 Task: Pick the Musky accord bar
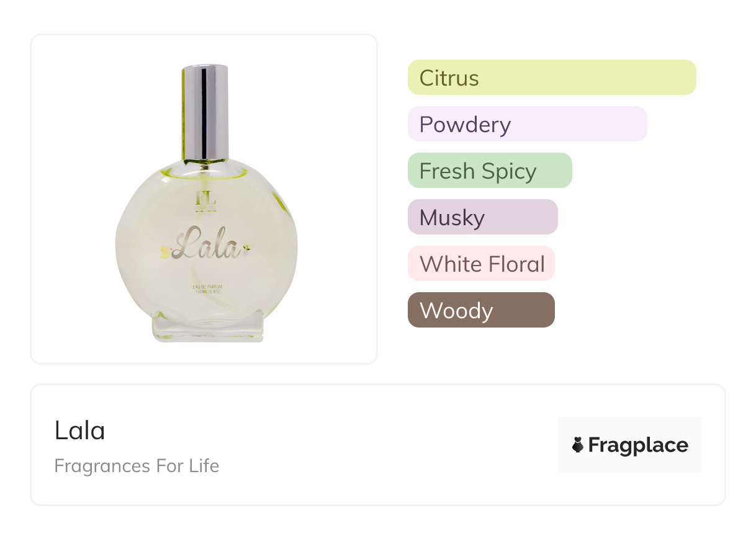[482, 217]
